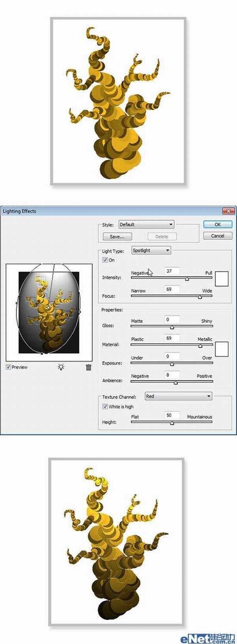The height and width of the screenshot is (644, 237).
Task: Click the Intensity slider handle
Action: click(x=187, y=279)
